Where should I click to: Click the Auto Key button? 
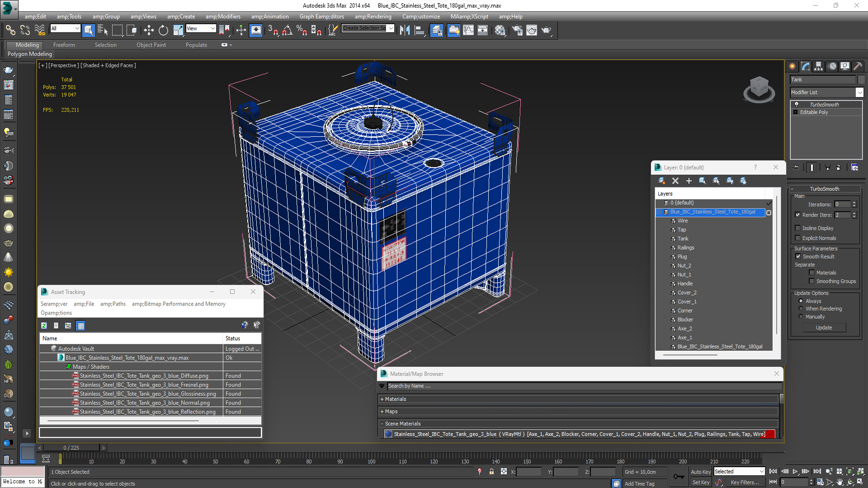tap(700, 472)
